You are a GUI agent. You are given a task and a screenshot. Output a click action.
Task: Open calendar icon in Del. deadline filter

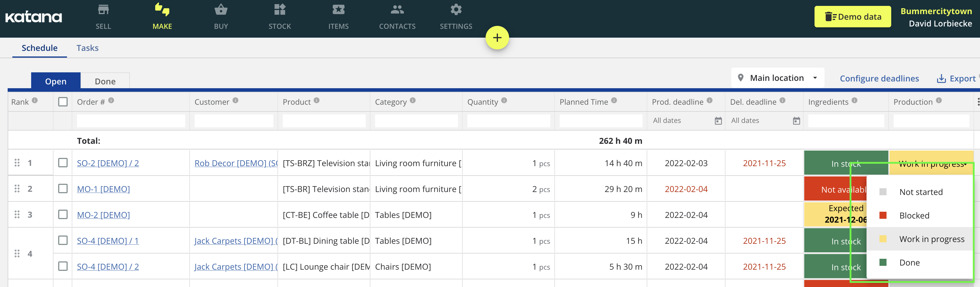[x=796, y=121]
